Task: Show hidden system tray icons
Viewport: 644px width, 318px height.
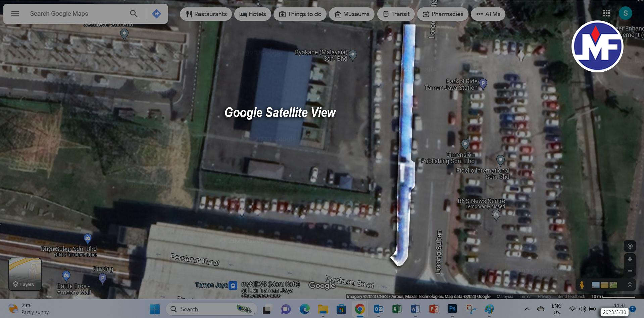Action: tap(527, 309)
